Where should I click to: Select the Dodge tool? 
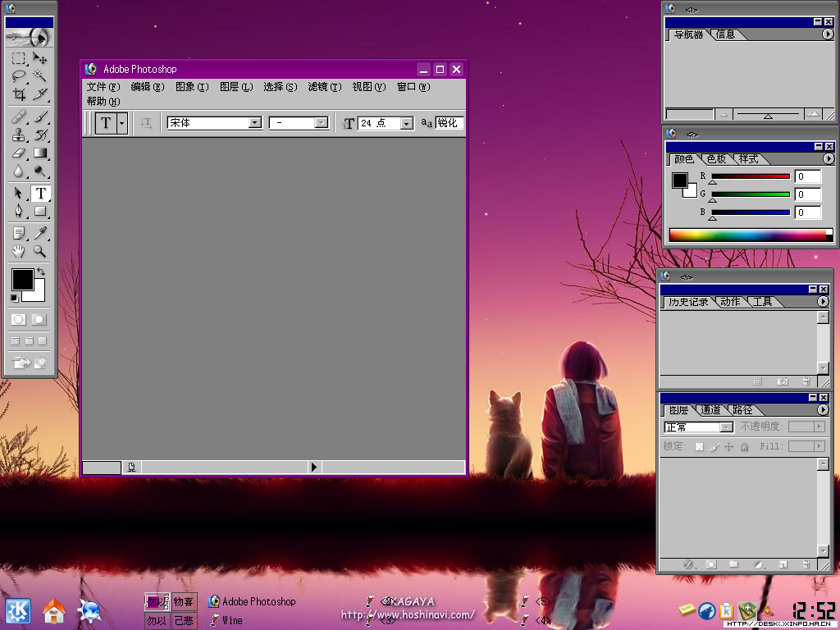click(39, 171)
